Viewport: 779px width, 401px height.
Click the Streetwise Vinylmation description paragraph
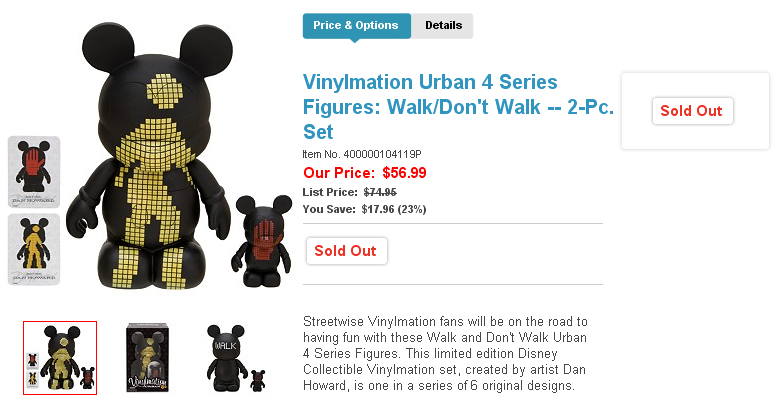(x=445, y=354)
